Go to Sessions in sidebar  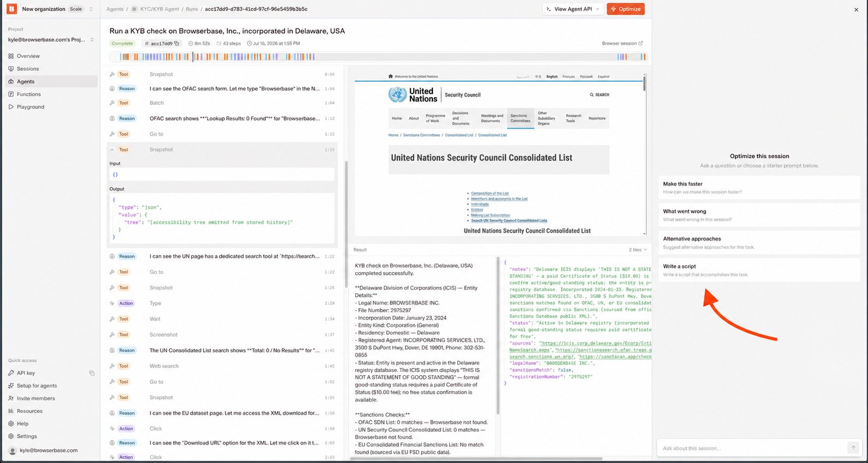point(51,69)
